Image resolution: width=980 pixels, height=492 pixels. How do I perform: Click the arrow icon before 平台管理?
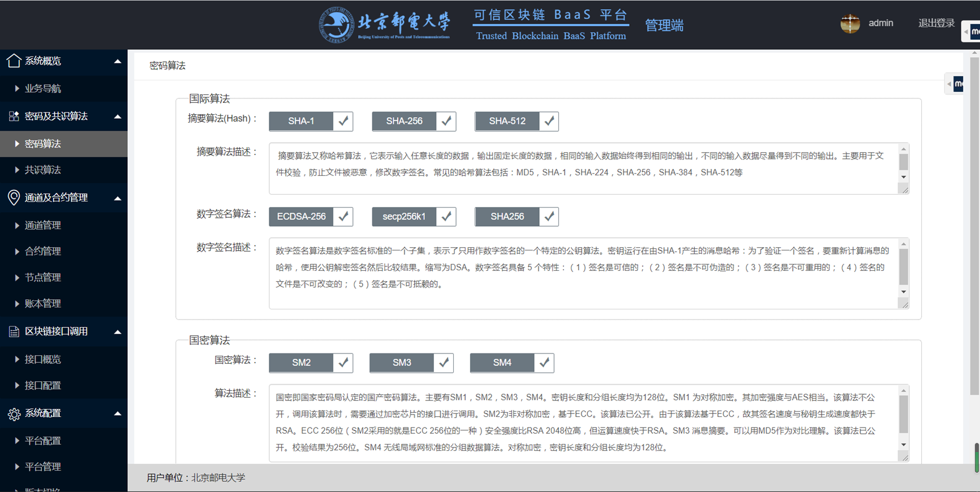pos(17,467)
